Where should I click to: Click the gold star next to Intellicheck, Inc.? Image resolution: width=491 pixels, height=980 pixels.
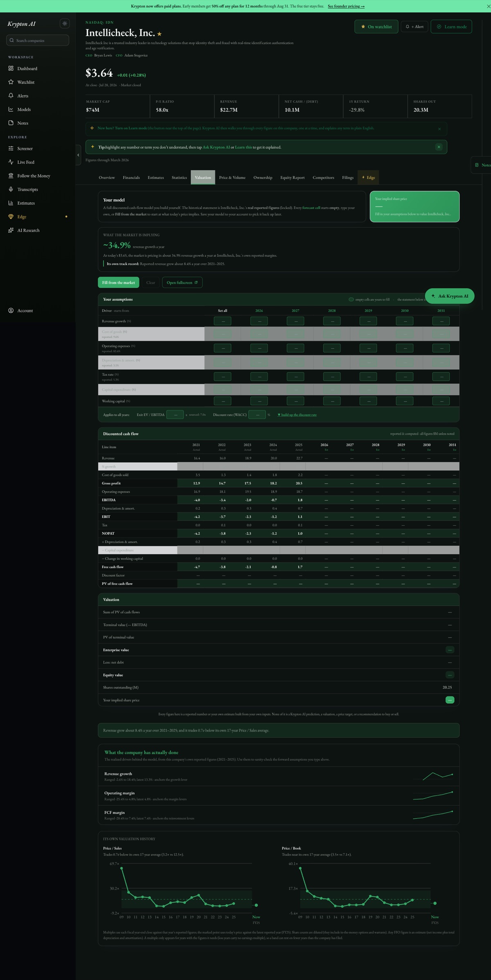160,34
